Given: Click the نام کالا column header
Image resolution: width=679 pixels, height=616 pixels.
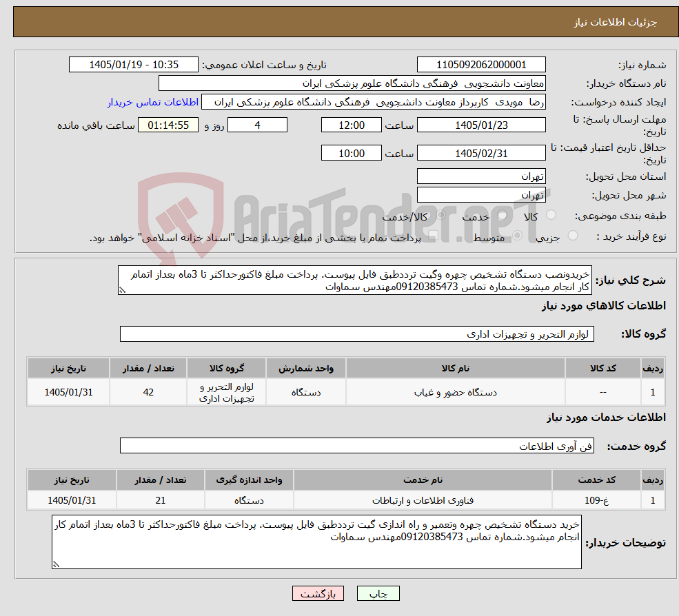Looking at the screenshot, I should [456, 369].
